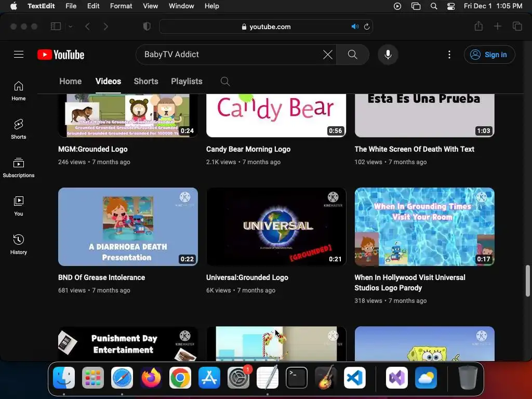The height and width of the screenshot is (399, 532).
Task: Open Terminal from the Dock
Action: [x=297, y=378]
